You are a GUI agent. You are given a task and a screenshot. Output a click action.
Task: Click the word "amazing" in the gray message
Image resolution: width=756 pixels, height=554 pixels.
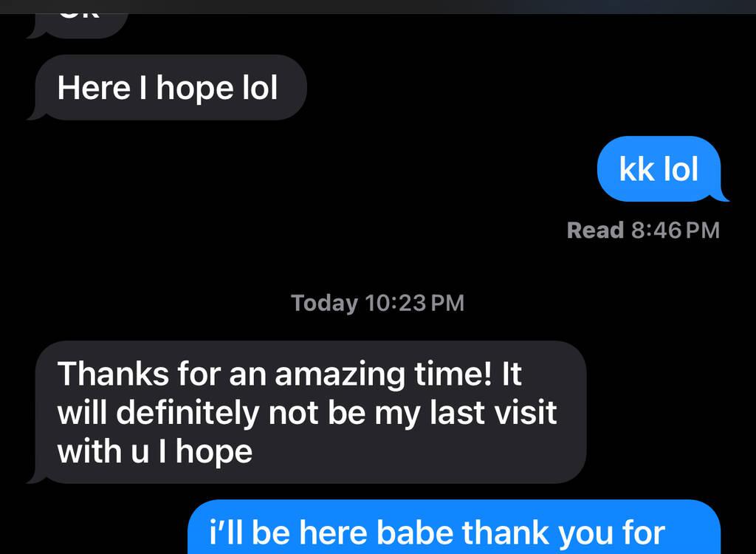pos(340,375)
